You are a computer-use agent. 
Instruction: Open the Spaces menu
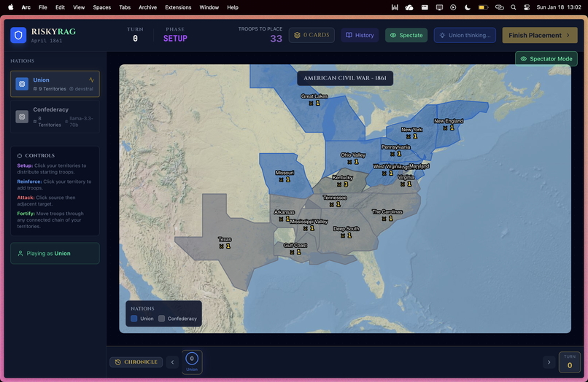[x=102, y=7]
